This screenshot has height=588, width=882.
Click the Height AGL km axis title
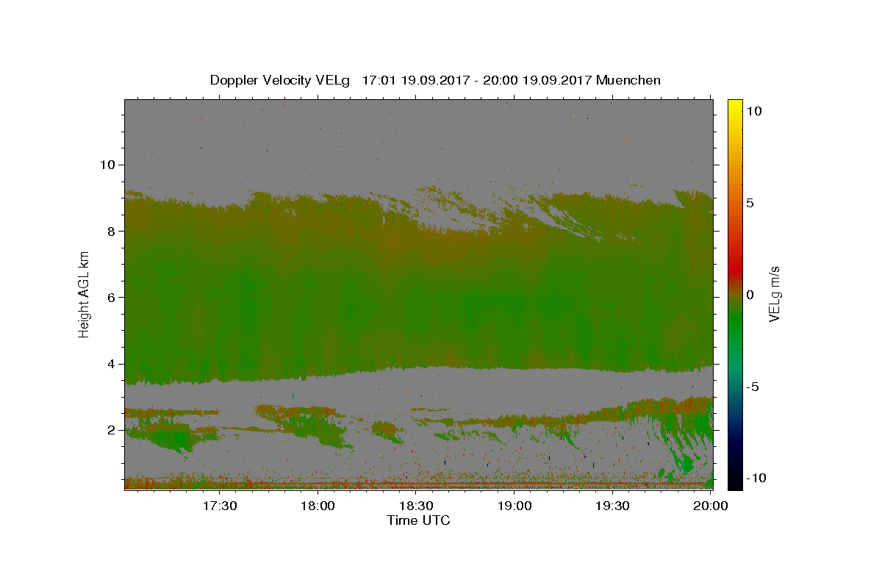point(85,294)
